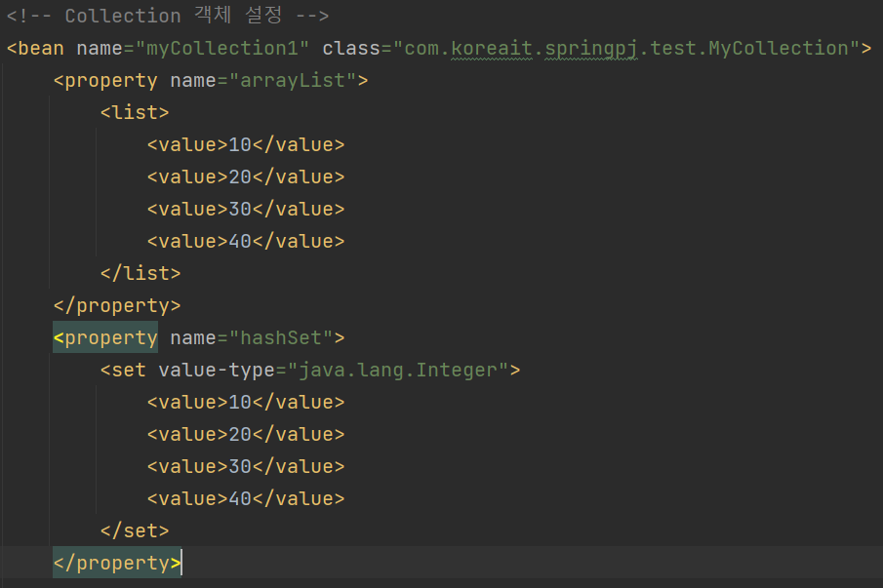Click the value-type attribute "java.lang.Integer"
Viewport: 883px width, 588px height.
coord(398,370)
